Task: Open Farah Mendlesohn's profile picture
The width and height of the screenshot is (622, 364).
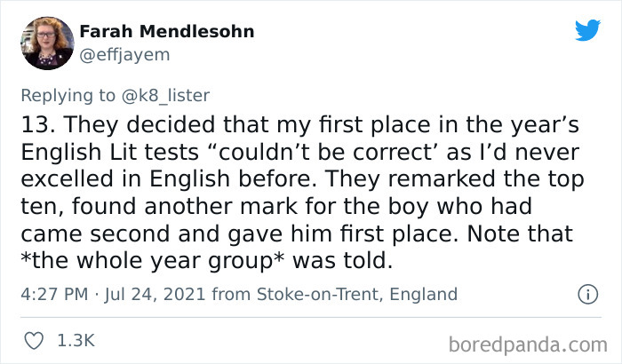Action: click(x=43, y=44)
